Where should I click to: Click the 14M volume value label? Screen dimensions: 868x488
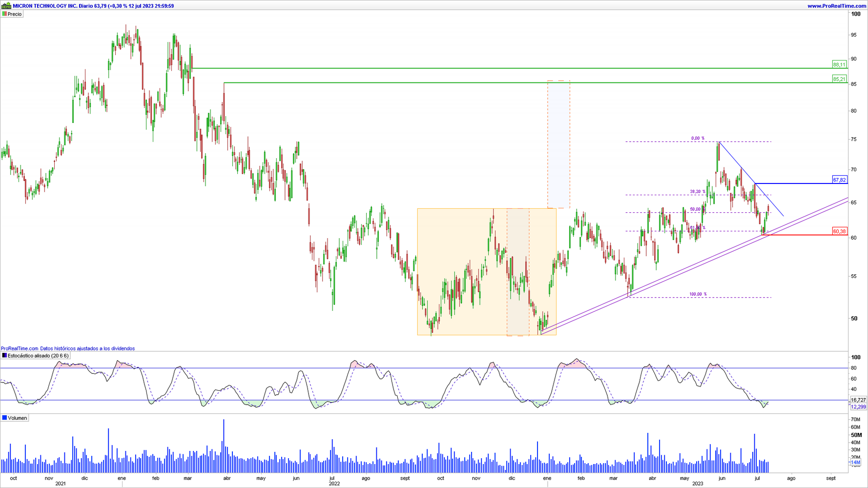tap(855, 462)
